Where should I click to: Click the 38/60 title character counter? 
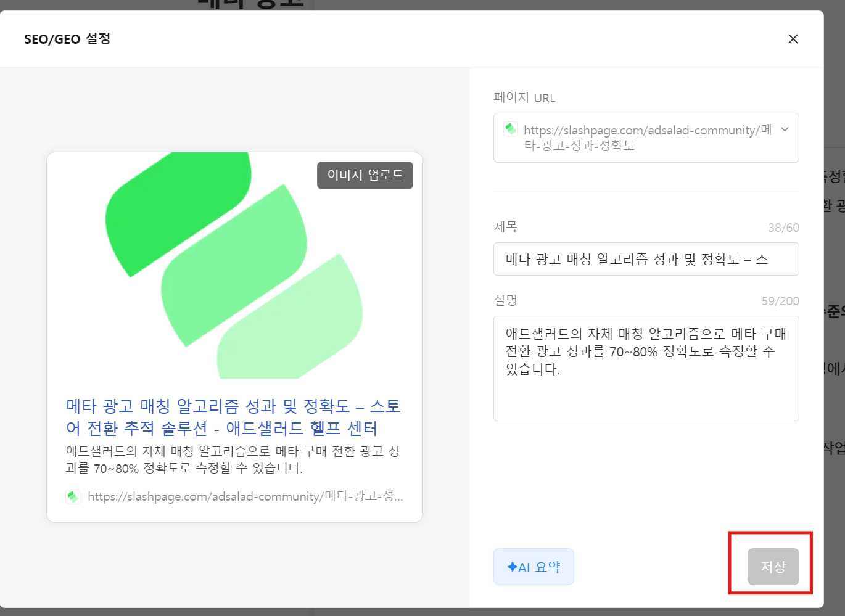tap(783, 228)
